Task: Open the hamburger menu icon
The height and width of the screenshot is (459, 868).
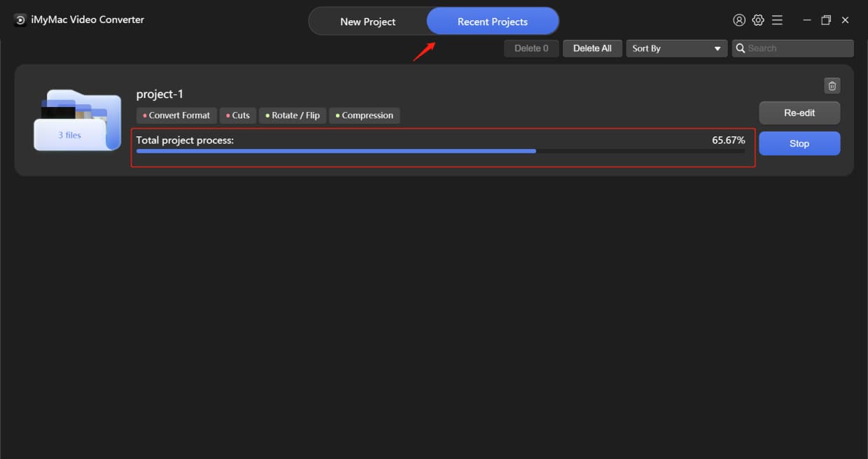Action: (777, 20)
